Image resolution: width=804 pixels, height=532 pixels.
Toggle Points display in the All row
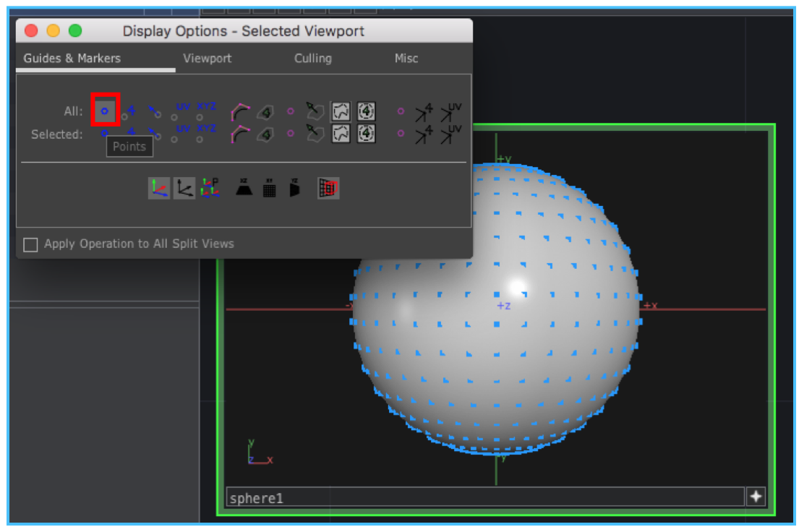coord(105,111)
